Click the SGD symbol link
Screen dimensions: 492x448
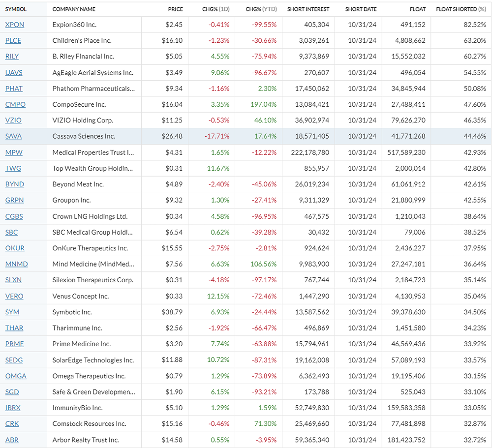point(12,392)
